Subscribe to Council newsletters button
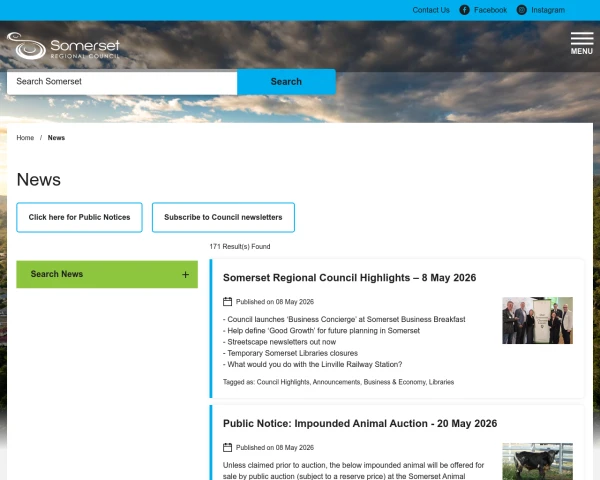Viewport: 600px width, 480px height. (223, 217)
